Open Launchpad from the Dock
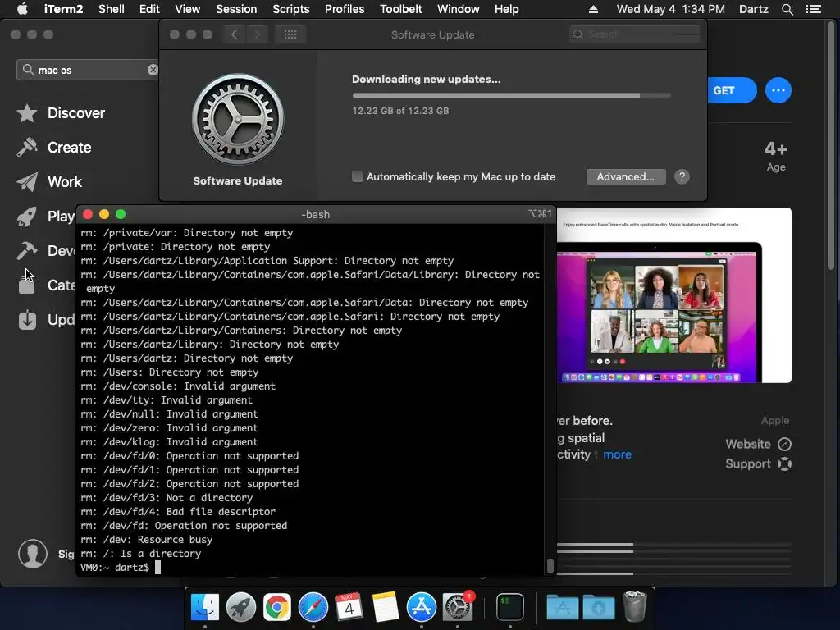 [240, 607]
